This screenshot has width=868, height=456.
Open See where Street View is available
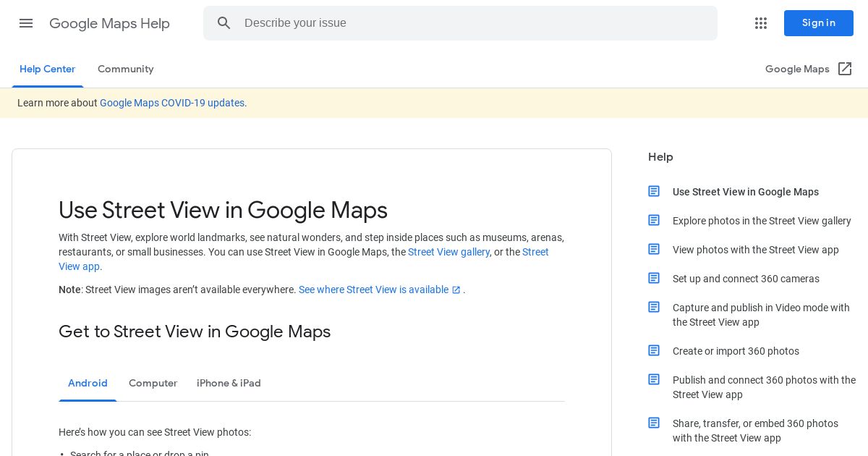(373, 290)
